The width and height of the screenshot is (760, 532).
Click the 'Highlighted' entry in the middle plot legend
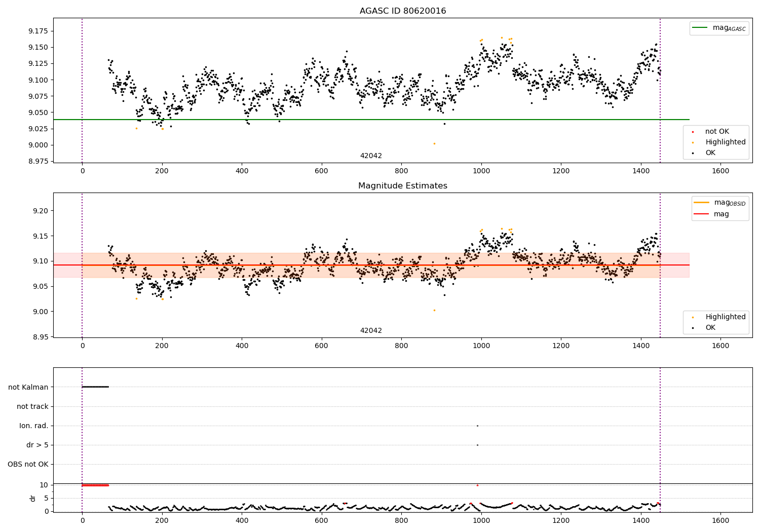pos(726,317)
